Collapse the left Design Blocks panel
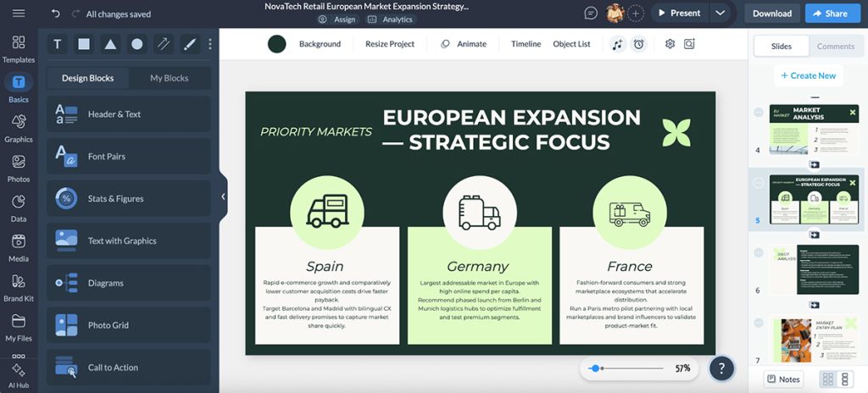The width and height of the screenshot is (868, 393). pyautogui.click(x=223, y=196)
